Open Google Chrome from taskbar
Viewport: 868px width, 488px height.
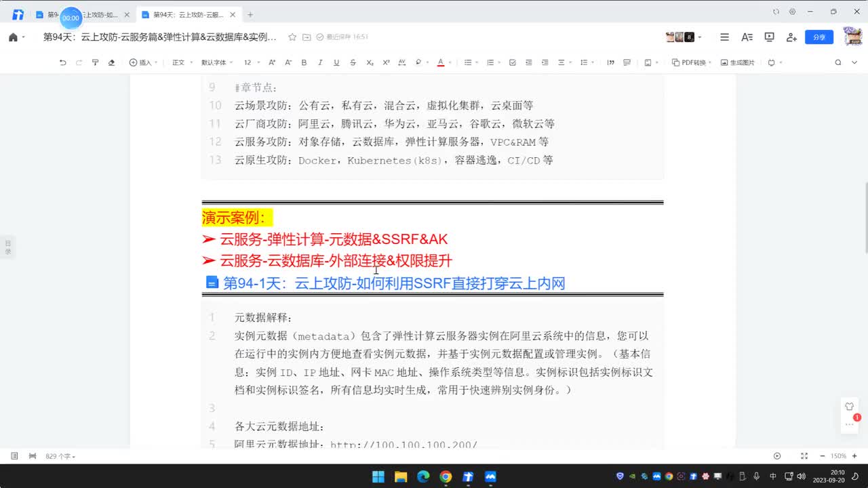[x=446, y=476]
